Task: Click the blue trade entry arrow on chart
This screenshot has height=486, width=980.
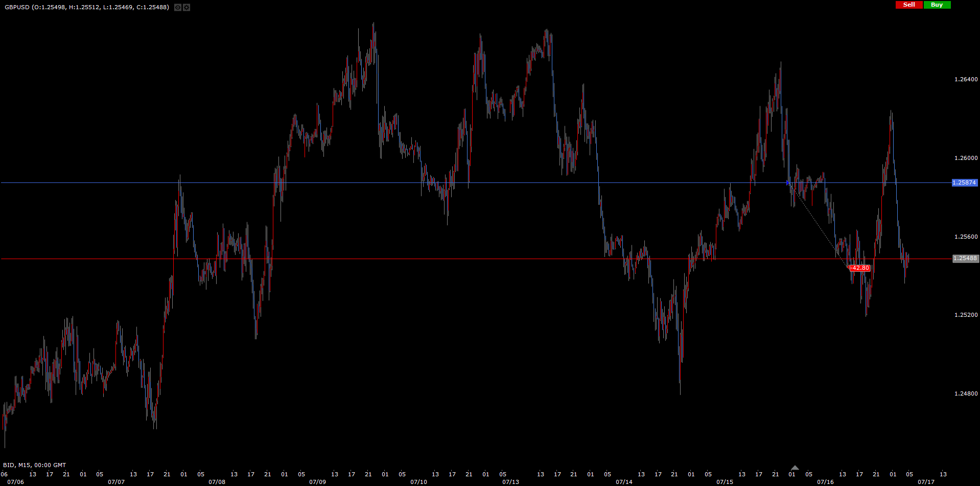Action: 788,182
